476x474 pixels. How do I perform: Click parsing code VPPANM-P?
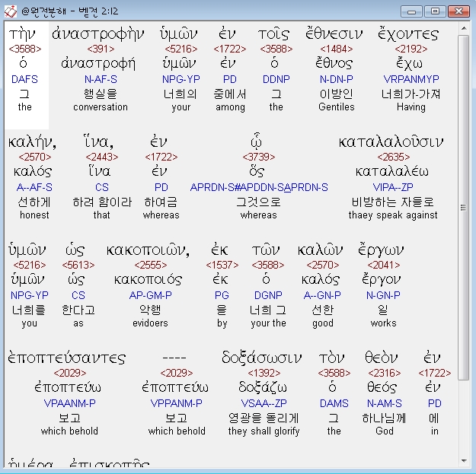tap(177, 403)
